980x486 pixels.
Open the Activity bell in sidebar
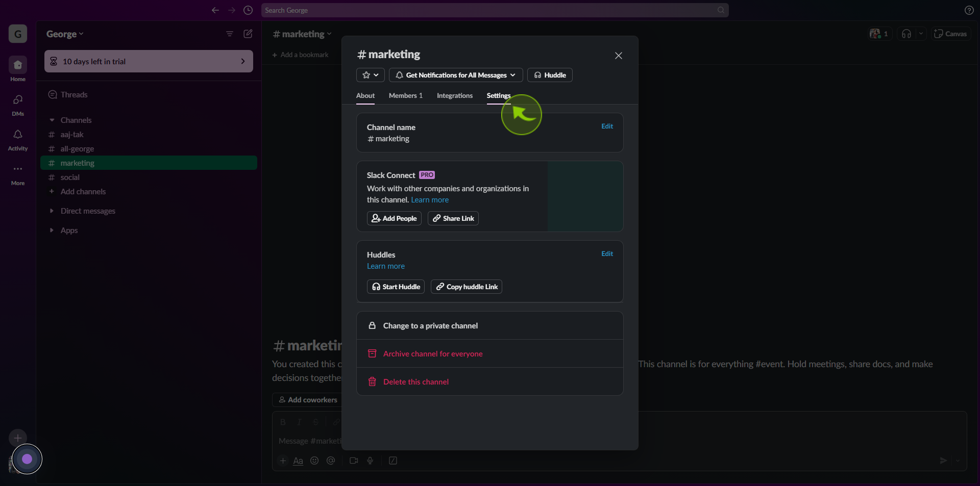point(18,139)
